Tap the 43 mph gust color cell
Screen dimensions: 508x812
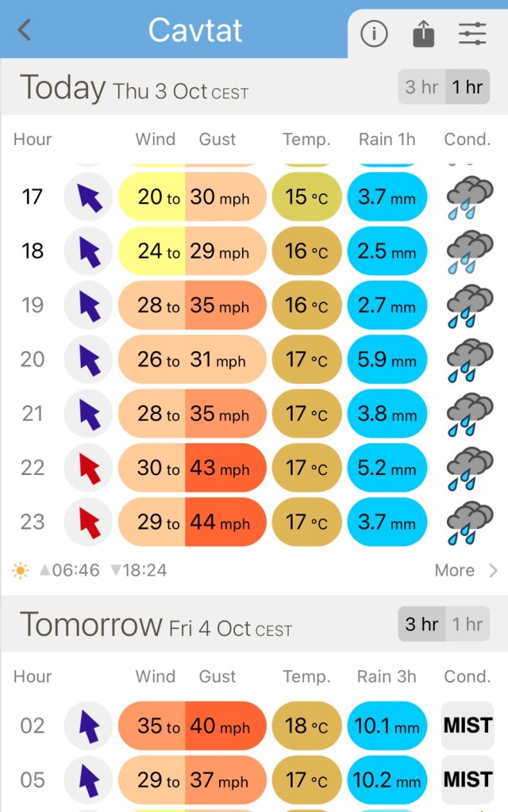coord(225,468)
